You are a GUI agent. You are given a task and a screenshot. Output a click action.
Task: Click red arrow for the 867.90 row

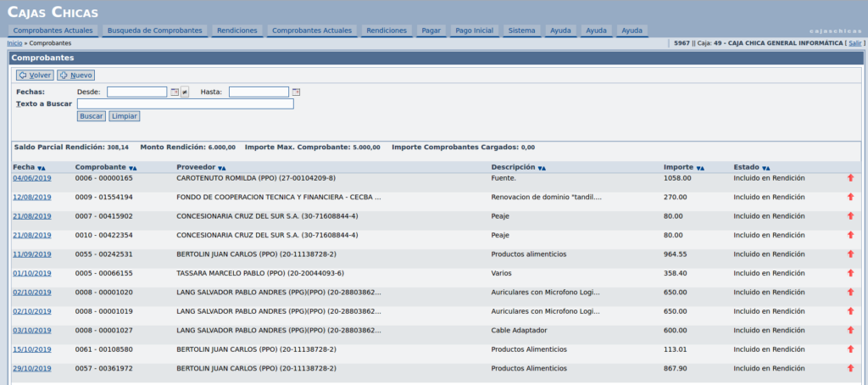850,368
